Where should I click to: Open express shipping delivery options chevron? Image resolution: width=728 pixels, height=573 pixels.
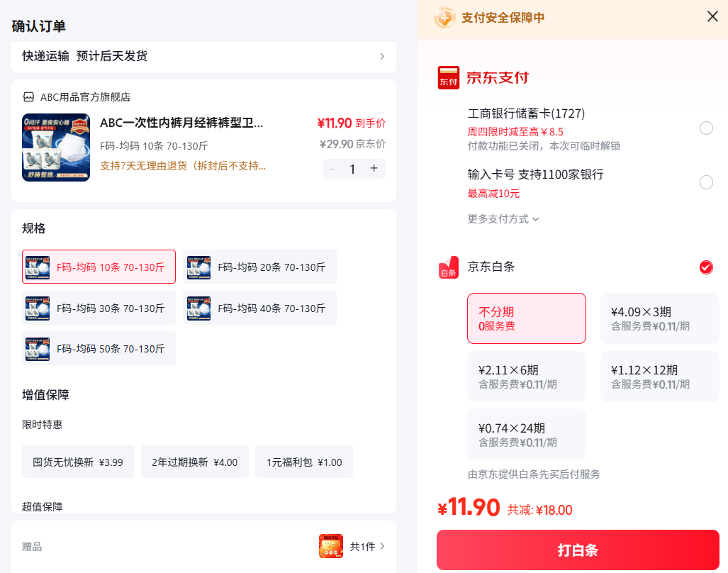point(382,56)
